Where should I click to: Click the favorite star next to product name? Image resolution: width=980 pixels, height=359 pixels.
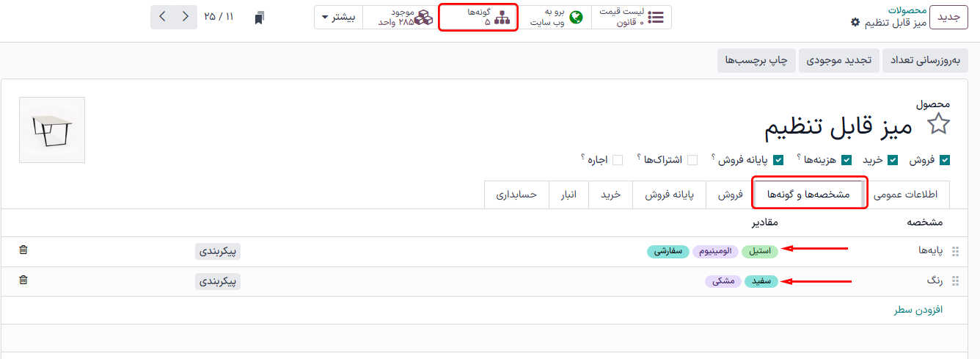(938, 126)
